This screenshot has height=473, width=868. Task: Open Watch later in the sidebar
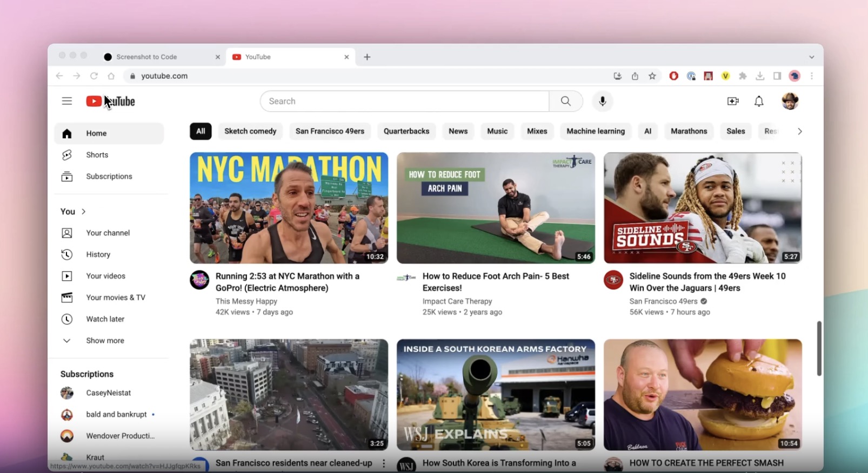click(105, 319)
